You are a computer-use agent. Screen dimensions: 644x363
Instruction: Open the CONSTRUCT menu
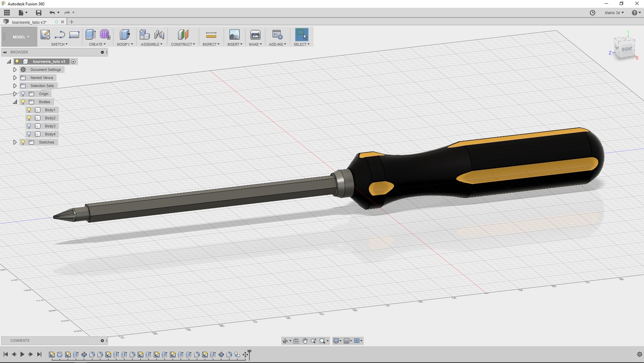(x=183, y=44)
